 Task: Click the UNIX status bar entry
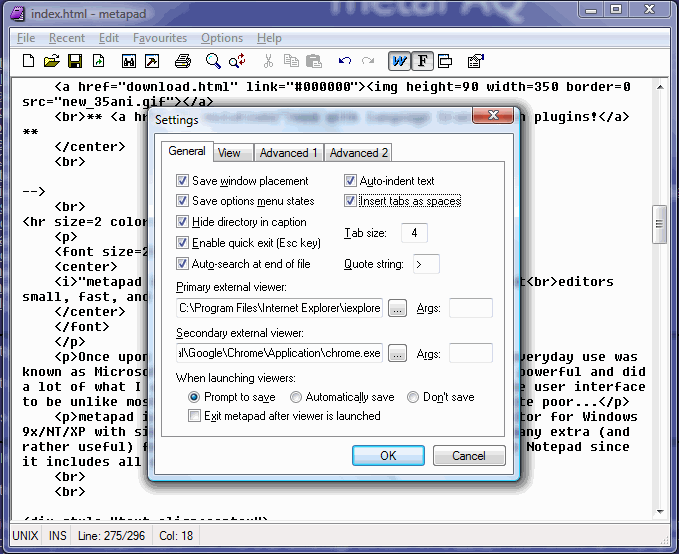[x=26, y=536]
